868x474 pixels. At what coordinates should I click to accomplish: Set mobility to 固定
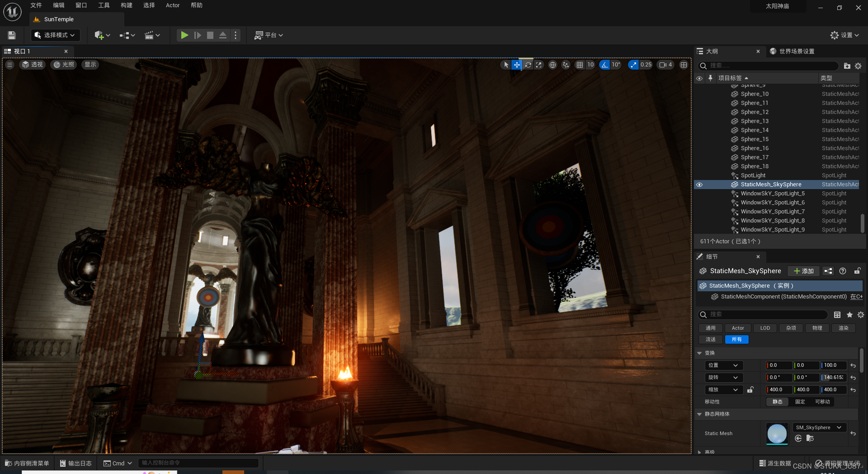pos(800,402)
